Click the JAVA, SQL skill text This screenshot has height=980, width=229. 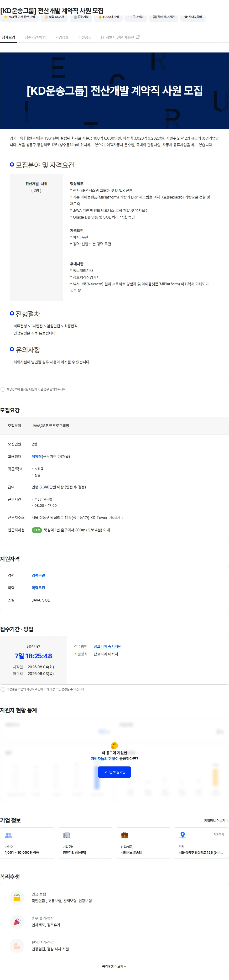tap(40, 600)
